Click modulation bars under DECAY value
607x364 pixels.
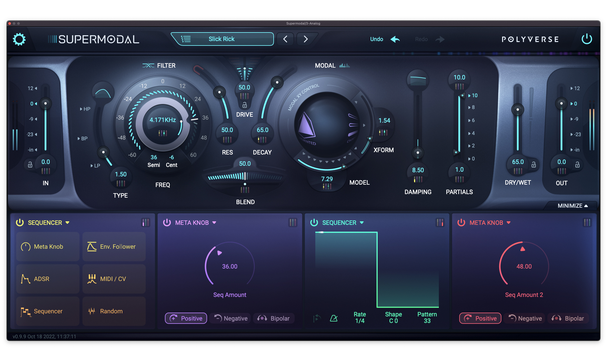(x=262, y=139)
